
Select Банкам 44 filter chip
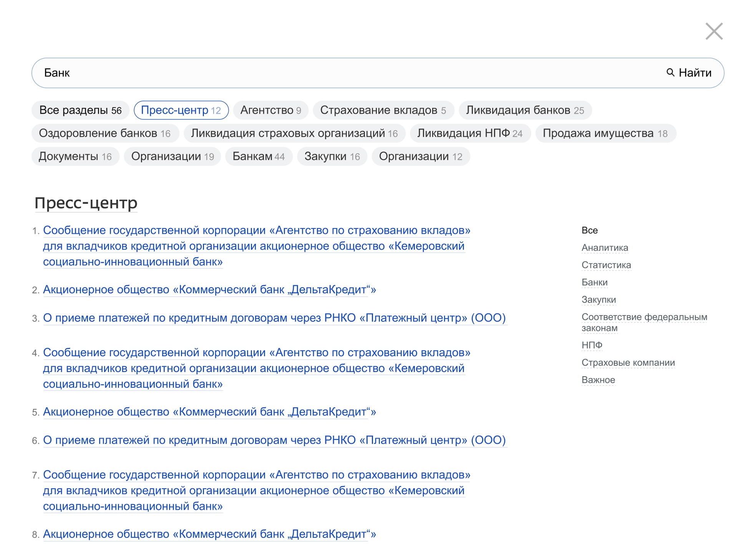click(259, 157)
